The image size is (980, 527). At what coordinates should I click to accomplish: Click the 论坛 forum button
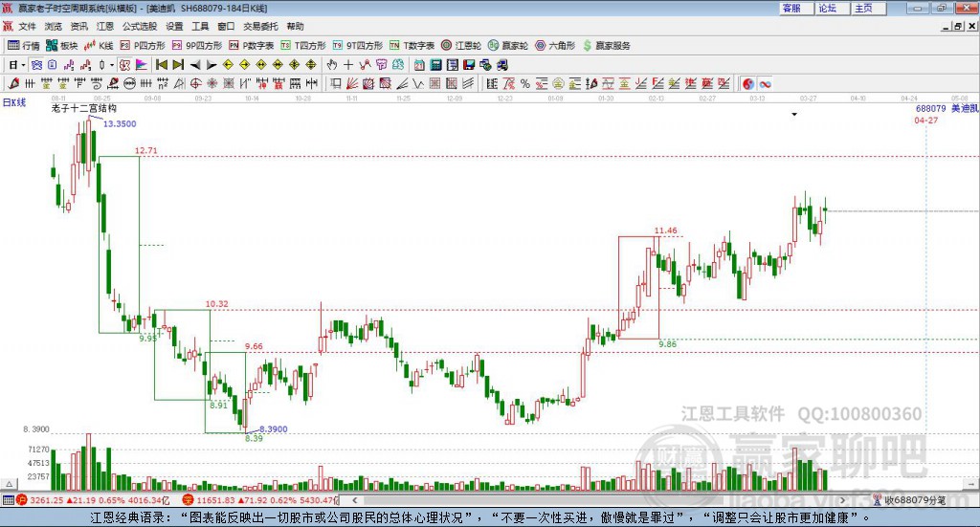tap(832, 8)
